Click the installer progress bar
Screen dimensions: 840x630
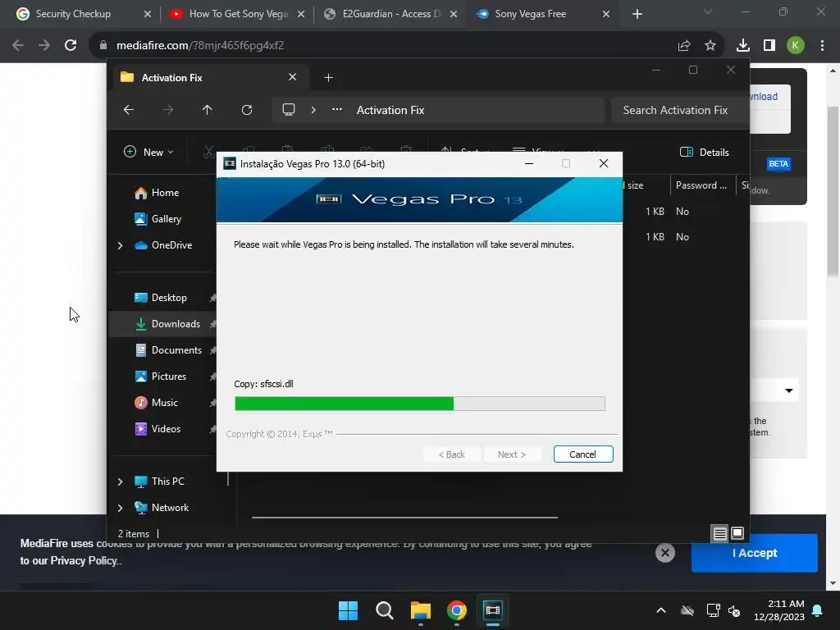[419, 404]
